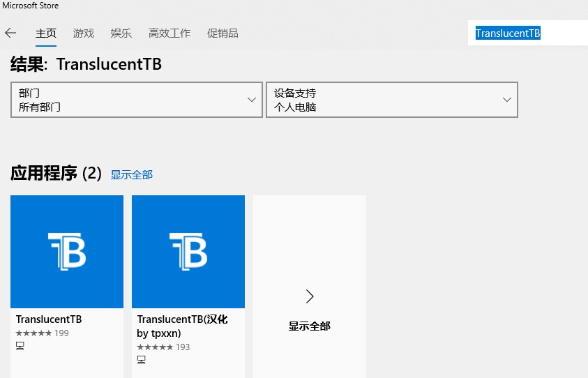Go to the 促销品 tab
The image size is (588, 378).
(223, 33)
